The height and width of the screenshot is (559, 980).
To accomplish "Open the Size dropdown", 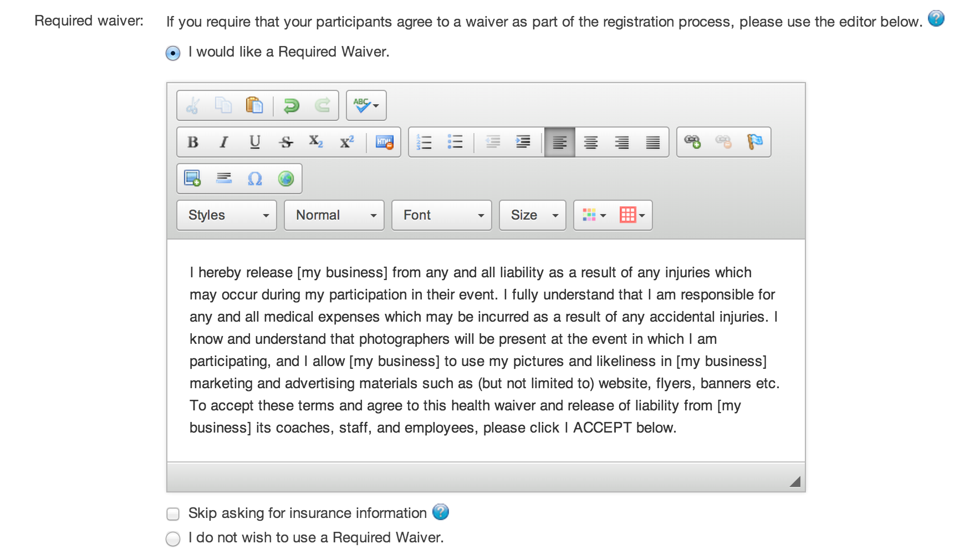I will click(533, 215).
